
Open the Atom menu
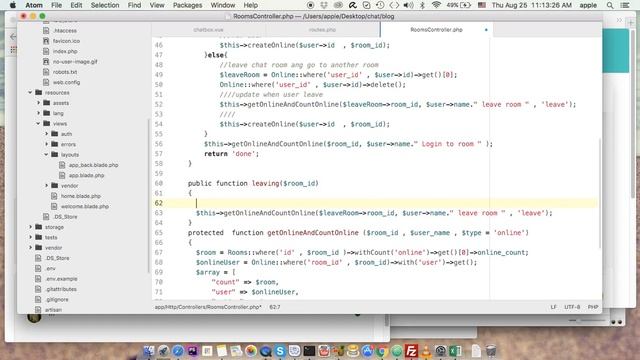pyautogui.click(x=34, y=5)
